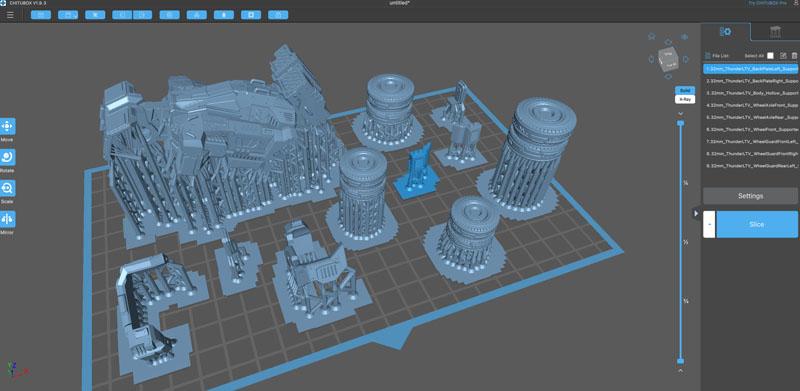
Task: Switch to X-Ray view mode
Action: coord(685,99)
